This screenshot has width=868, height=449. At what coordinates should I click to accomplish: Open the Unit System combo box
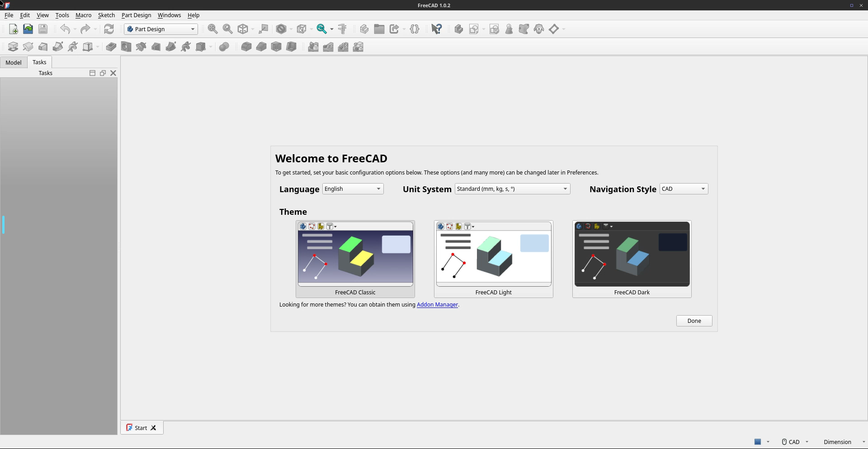pos(512,189)
